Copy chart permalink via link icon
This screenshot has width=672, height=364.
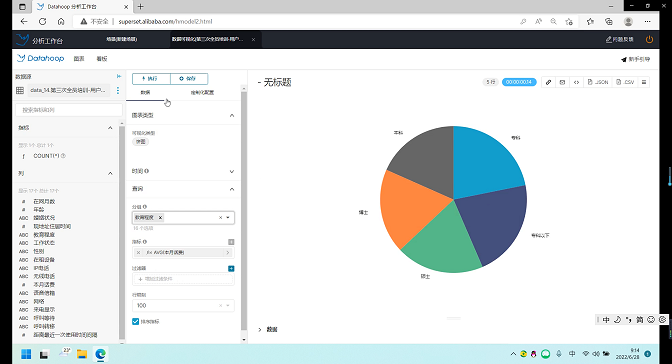(x=548, y=82)
